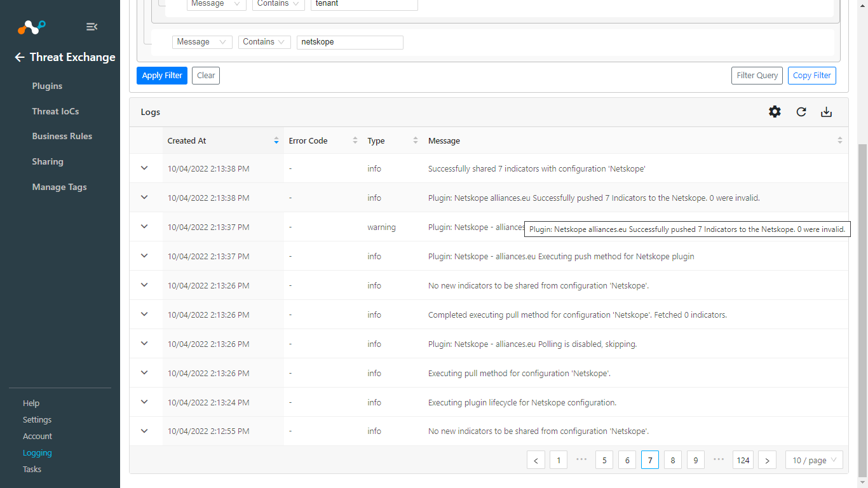This screenshot has height=488, width=868.
Task: Open Threat IoCs in sidebar
Action: (x=55, y=111)
